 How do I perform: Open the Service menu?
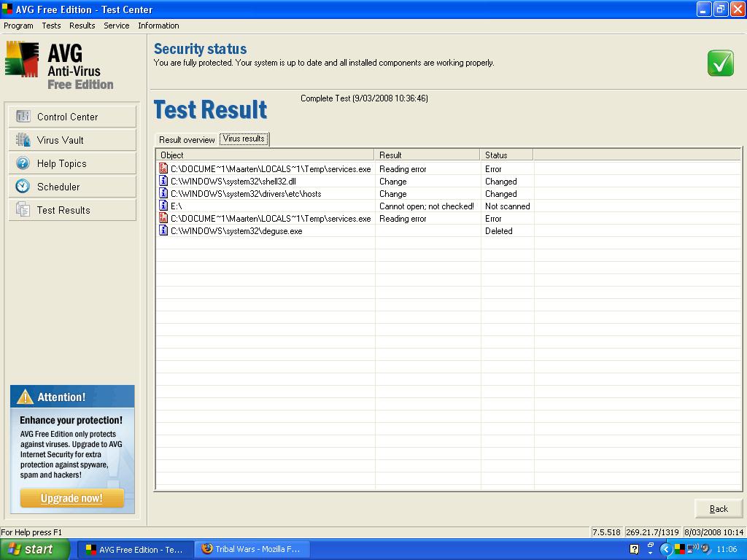click(x=116, y=26)
